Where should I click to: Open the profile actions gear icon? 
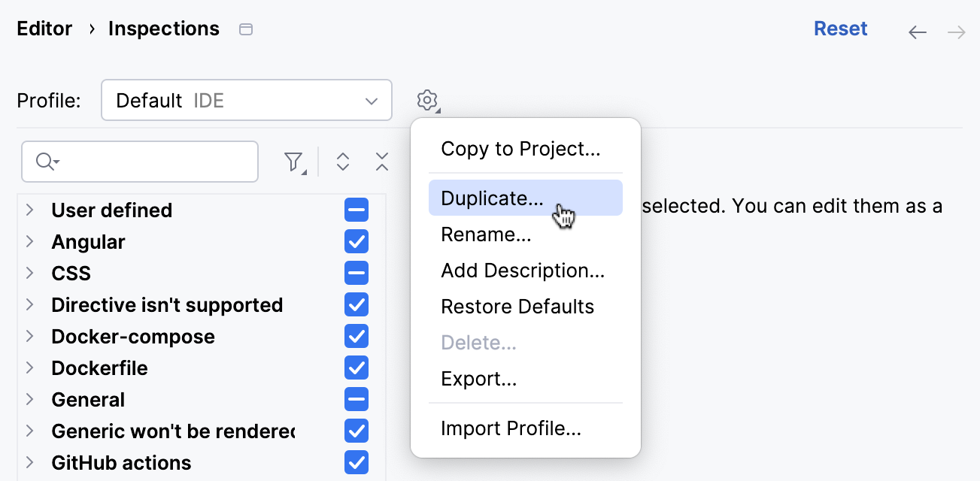tap(427, 100)
